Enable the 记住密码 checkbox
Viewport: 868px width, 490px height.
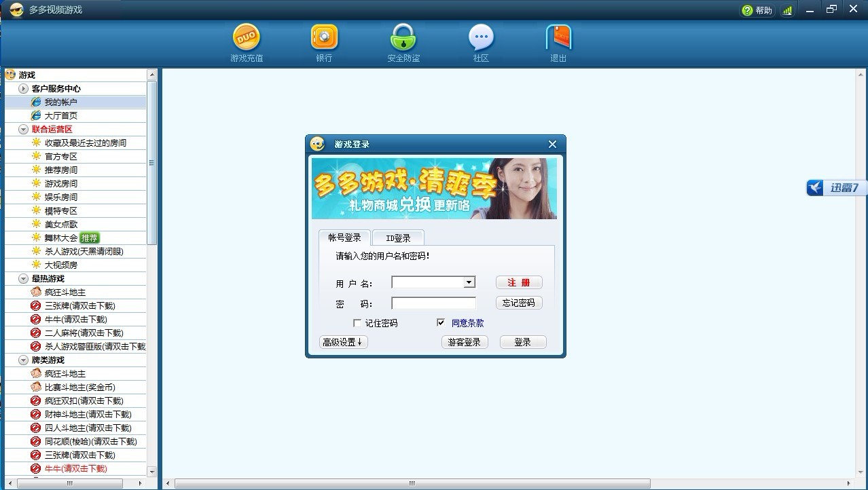357,323
